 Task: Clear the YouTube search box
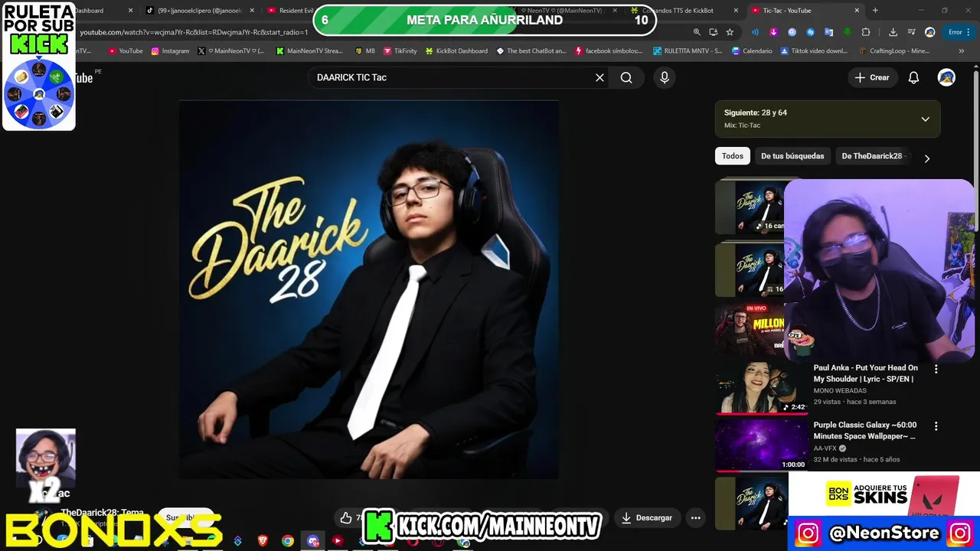coord(599,77)
